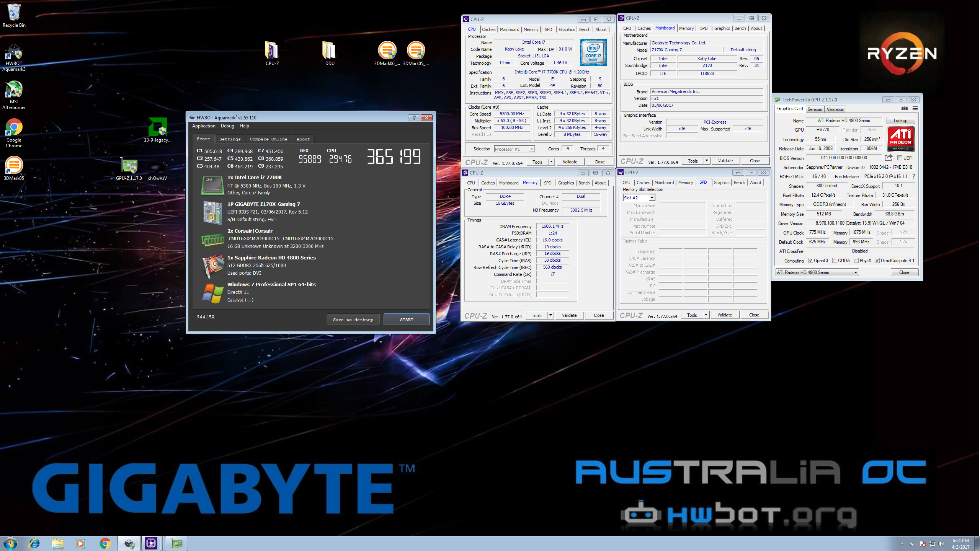Click the volume speaker tray icon
This screenshot has height=551, width=980.
[x=942, y=544]
